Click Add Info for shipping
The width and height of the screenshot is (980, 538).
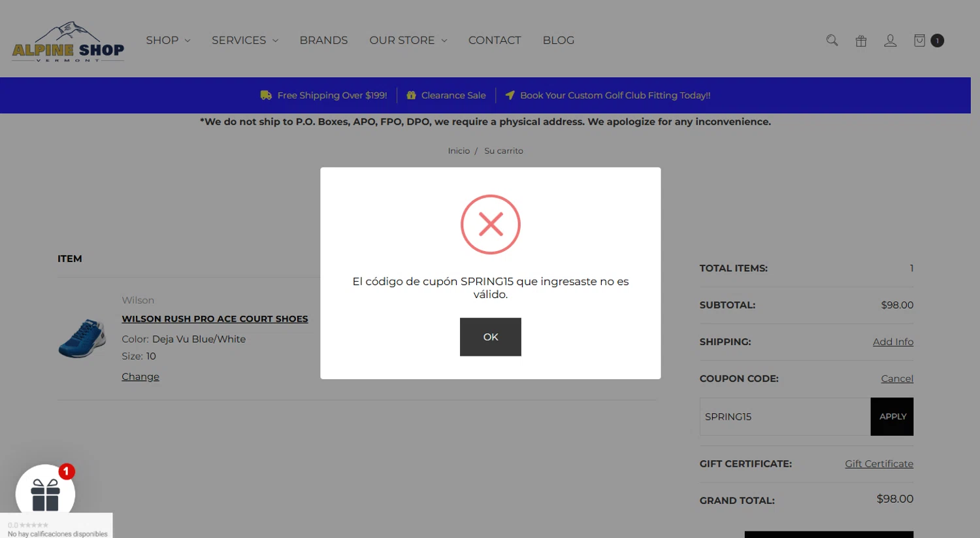pos(893,342)
